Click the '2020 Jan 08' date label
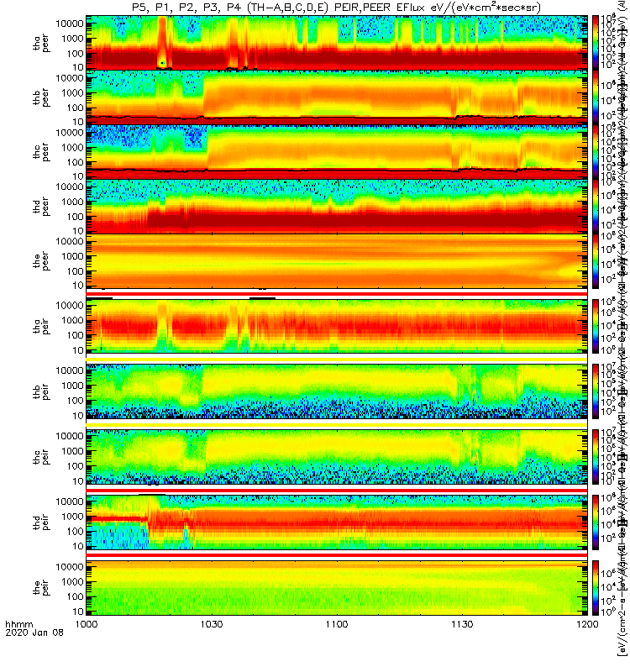Viewport: 630px width, 672px height. (34, 633)
